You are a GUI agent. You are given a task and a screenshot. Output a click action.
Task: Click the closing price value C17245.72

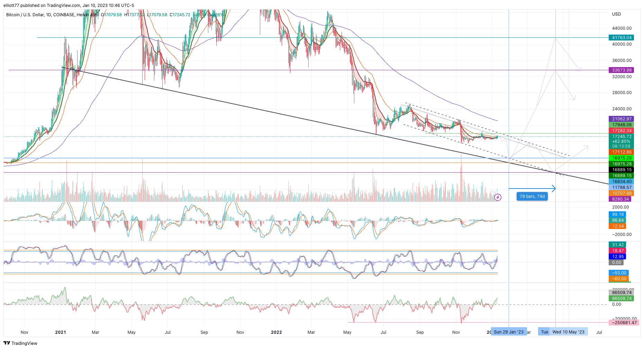[x=180, y=15]
